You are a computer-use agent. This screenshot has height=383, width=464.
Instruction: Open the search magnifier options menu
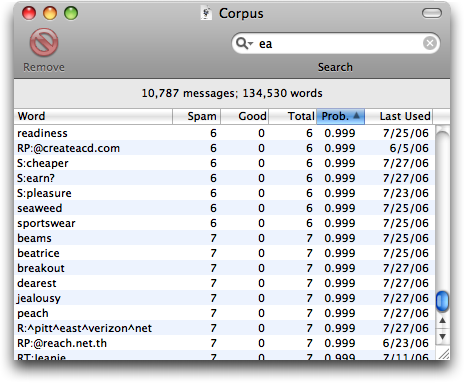[244, 43]
